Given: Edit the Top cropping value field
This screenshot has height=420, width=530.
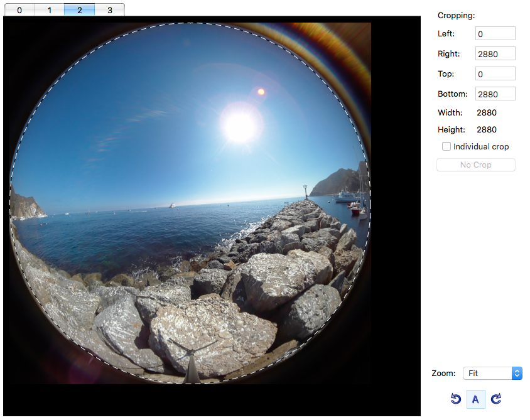Looking at the screenshot, I should click(495, 73).
